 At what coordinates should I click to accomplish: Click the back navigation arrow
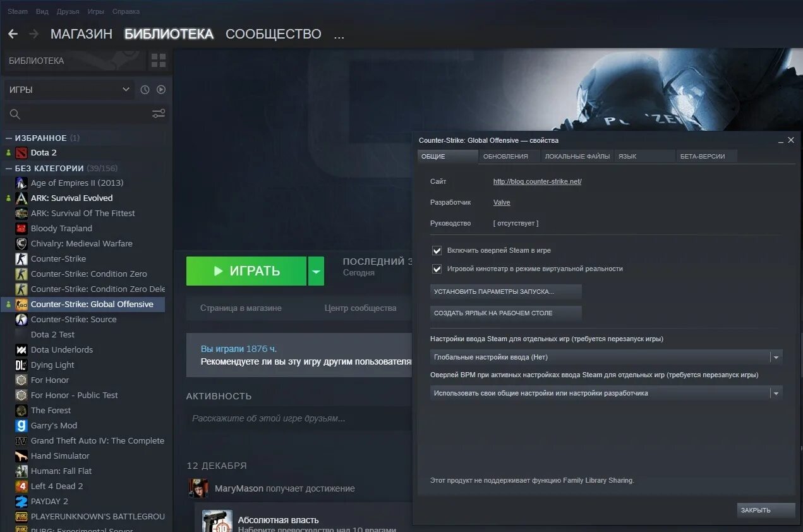coord(13,33)
